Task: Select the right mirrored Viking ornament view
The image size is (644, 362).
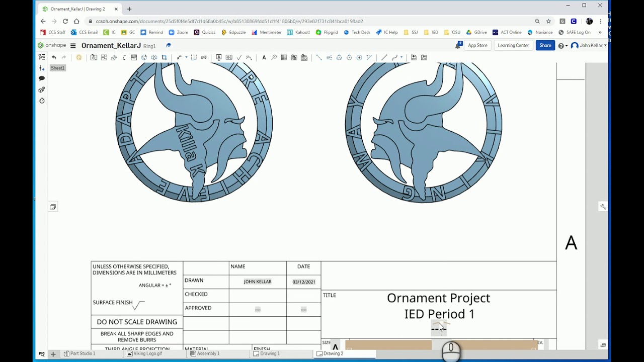Action: tap(424, 132)
